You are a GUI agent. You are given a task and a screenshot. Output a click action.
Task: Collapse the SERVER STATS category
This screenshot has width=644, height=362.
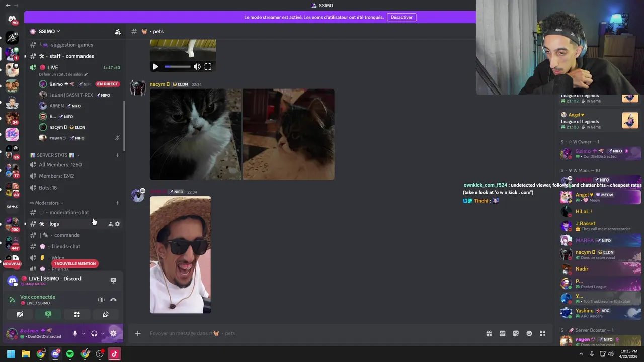(x=55, y=155)
